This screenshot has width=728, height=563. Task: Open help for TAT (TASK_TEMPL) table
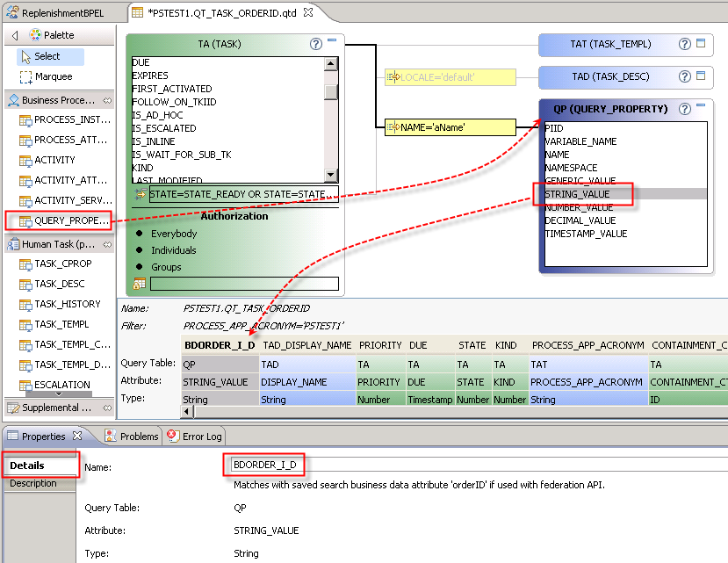coord(684,44)
